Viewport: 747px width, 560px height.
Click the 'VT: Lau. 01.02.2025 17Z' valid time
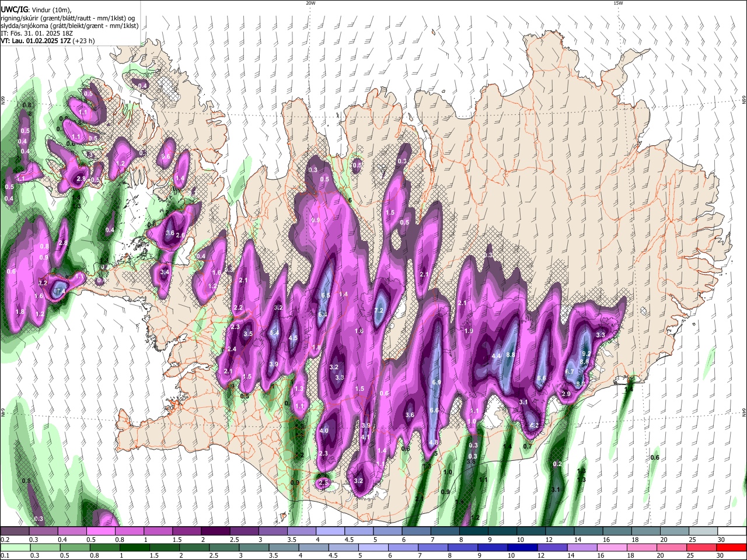point(36,41)
